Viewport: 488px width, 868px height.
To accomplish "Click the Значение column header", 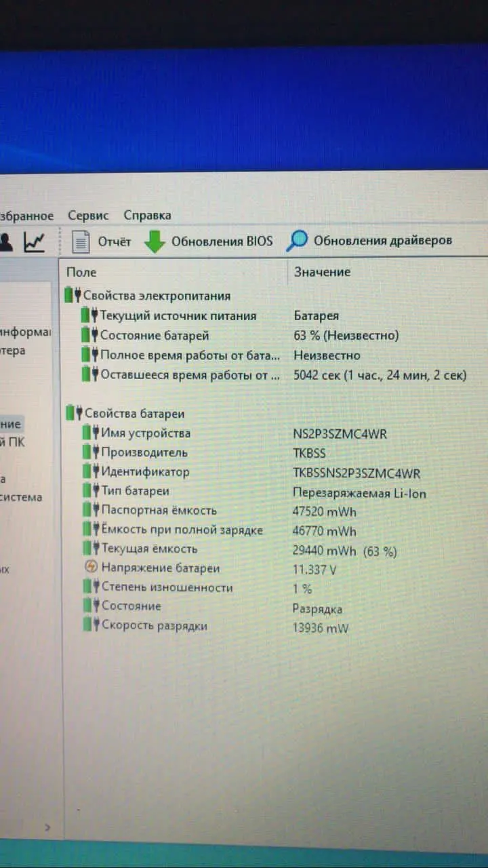I will click(322, 272).
